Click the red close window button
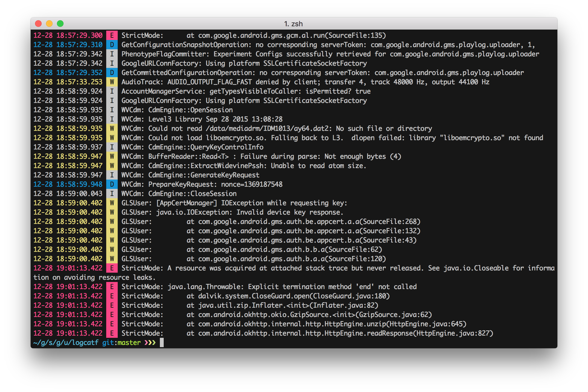Screen dimensions: 588x392 tap(38, 24)
